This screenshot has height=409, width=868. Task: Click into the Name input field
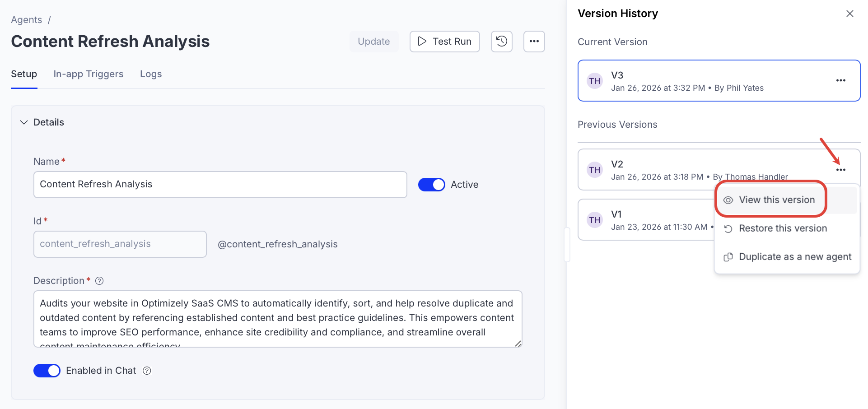[x=220, y=185]
